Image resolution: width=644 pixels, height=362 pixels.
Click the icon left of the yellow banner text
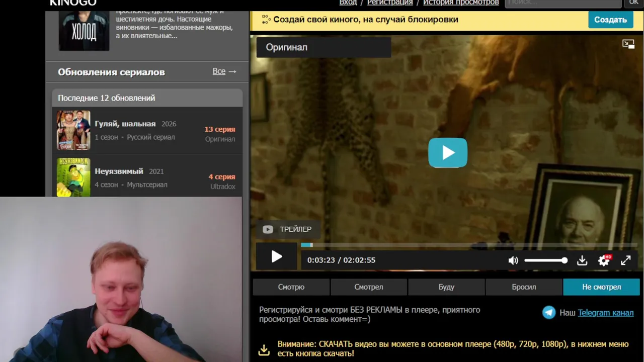coord(266,20)
